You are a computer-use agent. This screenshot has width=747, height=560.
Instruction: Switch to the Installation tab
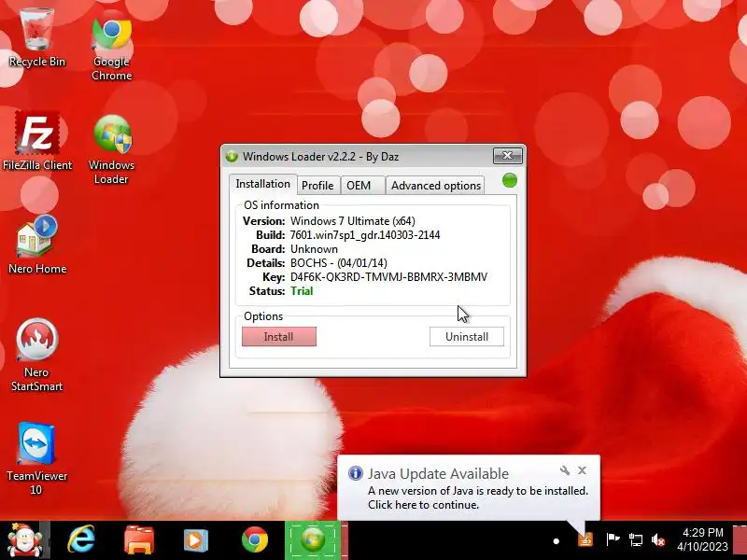click(x=263, y=184)
